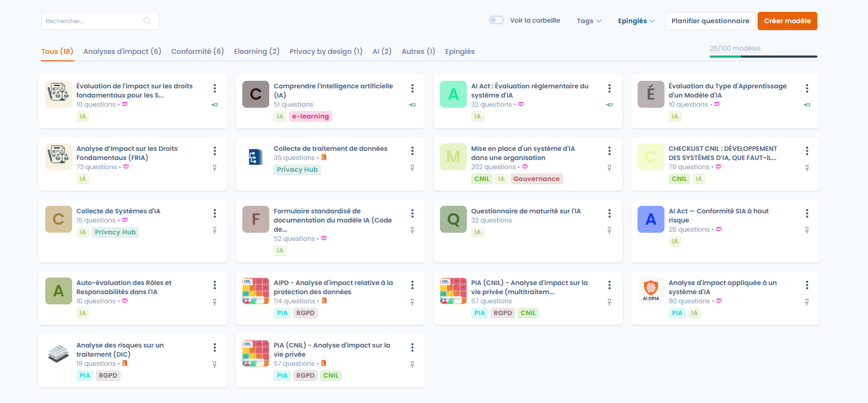Click scales icon on FRIA card

(x=58, y=157)
